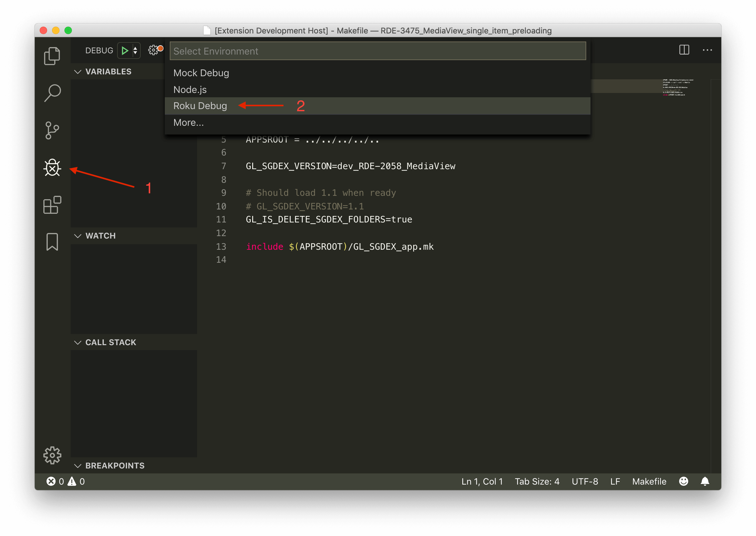This screenshot has height=536, width=756.
Task: Click the debug configuration gear with orange dot
Action: (154, 50)
